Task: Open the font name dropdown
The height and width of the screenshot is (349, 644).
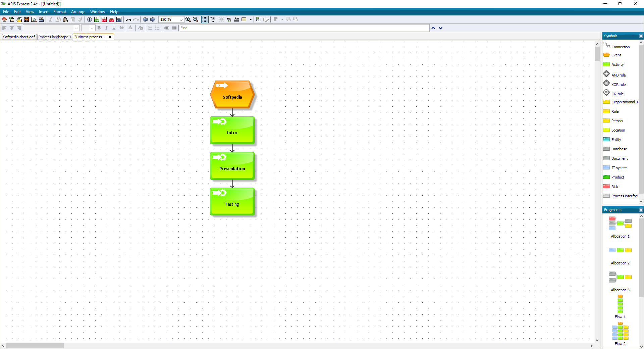Action: point(76,28)
